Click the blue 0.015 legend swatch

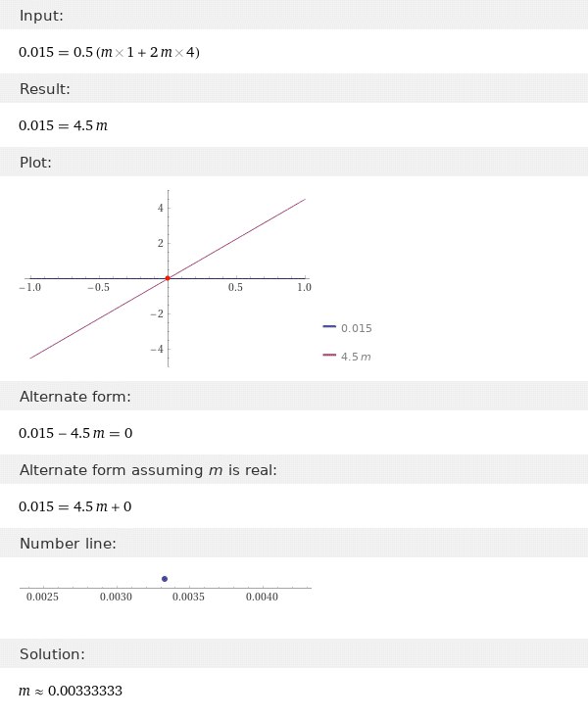pos(328,328)
